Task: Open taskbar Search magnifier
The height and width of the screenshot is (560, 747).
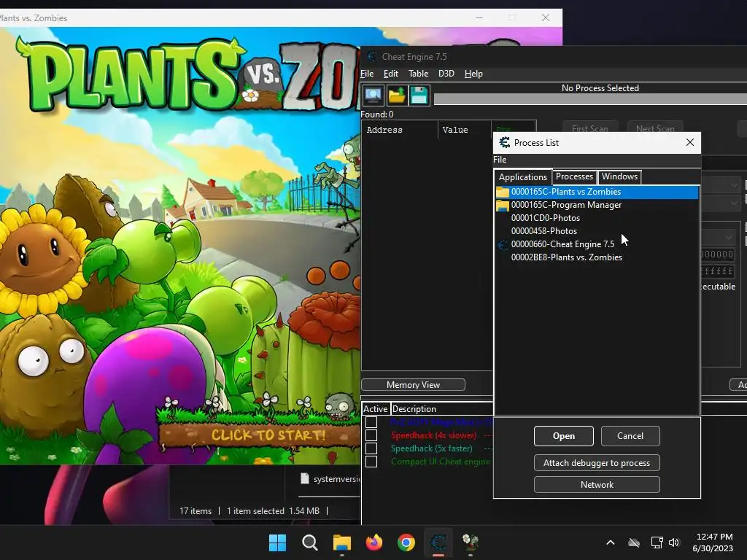Action: click(309, 542)
